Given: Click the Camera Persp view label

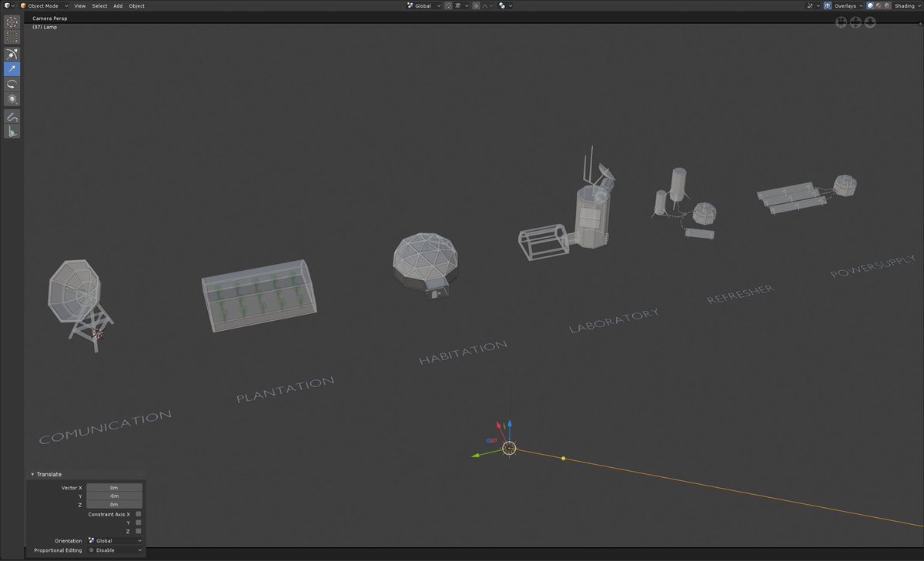Looking at the screenshot, I should pos(49,18).
